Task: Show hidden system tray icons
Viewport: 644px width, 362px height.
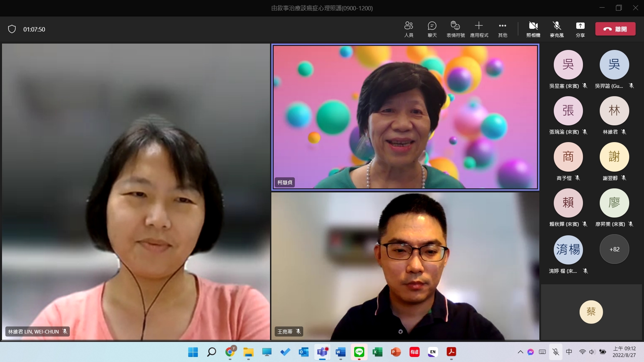Action: 520,352
